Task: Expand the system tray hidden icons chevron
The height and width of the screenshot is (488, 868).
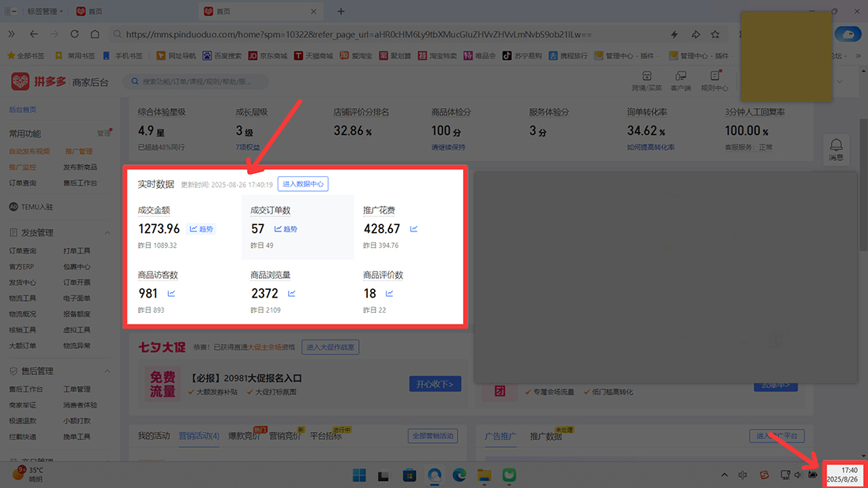Action: [x=724, y=475]
